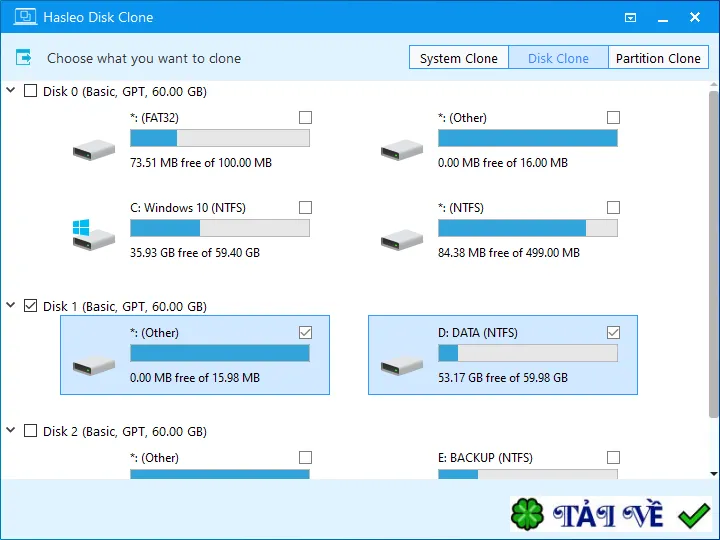Click the clone source icon beside the heading
Screen dimensions: 720x540
pos(23,57)
